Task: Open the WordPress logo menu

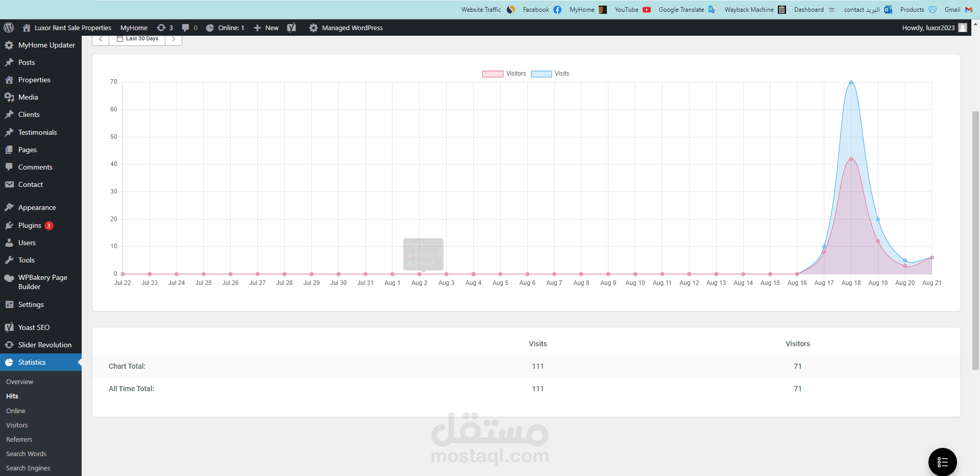Action: [9, 28]
